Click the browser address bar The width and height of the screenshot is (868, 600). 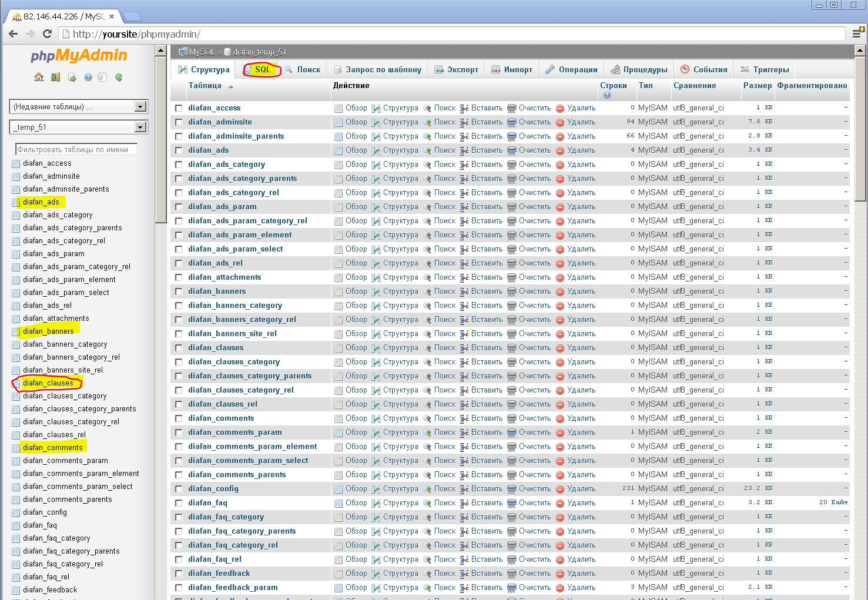pyautogui.click(x=453, y=34)
